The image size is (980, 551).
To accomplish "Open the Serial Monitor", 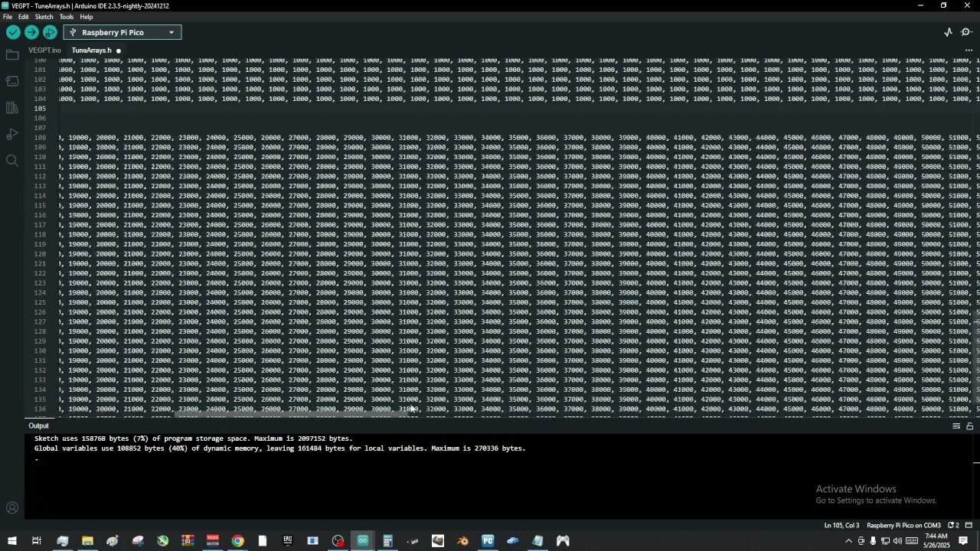I will (x=966, y=32).
